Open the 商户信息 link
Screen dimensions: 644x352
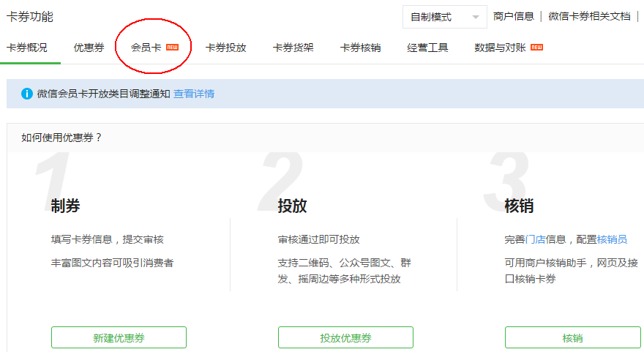pyautogui.click(x=514, y=16)
